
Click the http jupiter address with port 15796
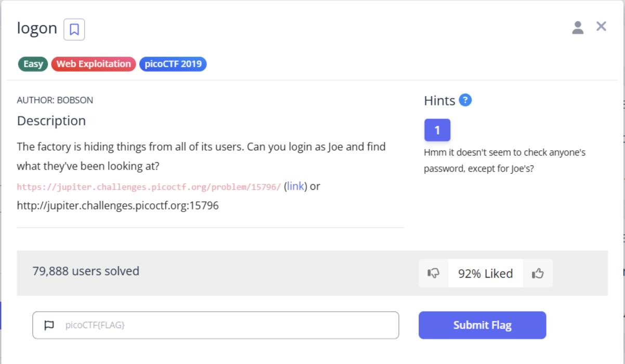[x=118, y=205]
